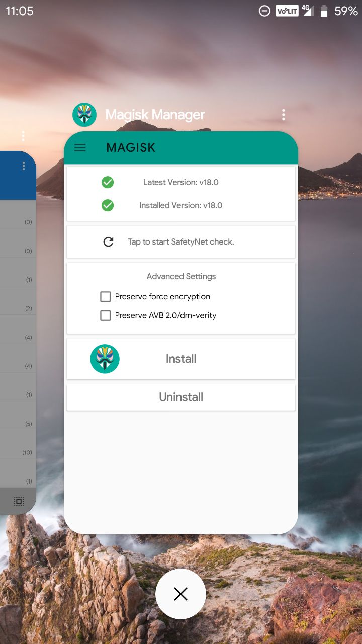Clear all recent apps with X button
This screenshot has height=644, width=362.
click(x=180, y=594)
